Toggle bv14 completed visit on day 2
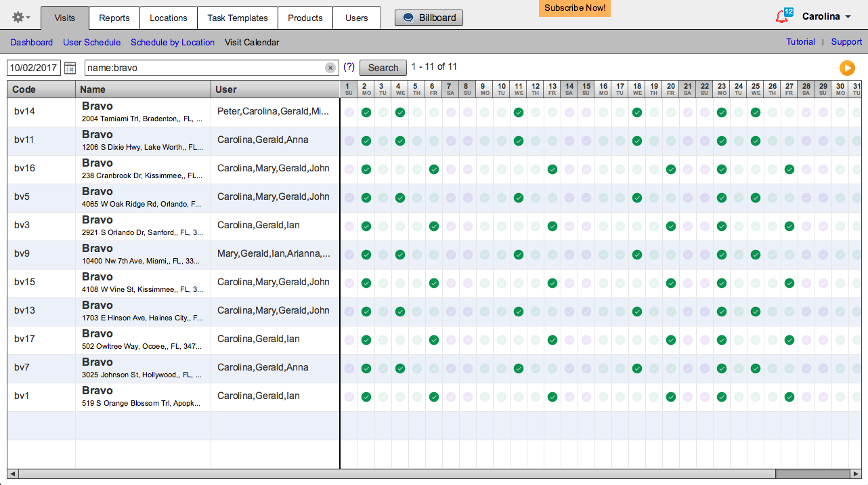 pos(366,112)
